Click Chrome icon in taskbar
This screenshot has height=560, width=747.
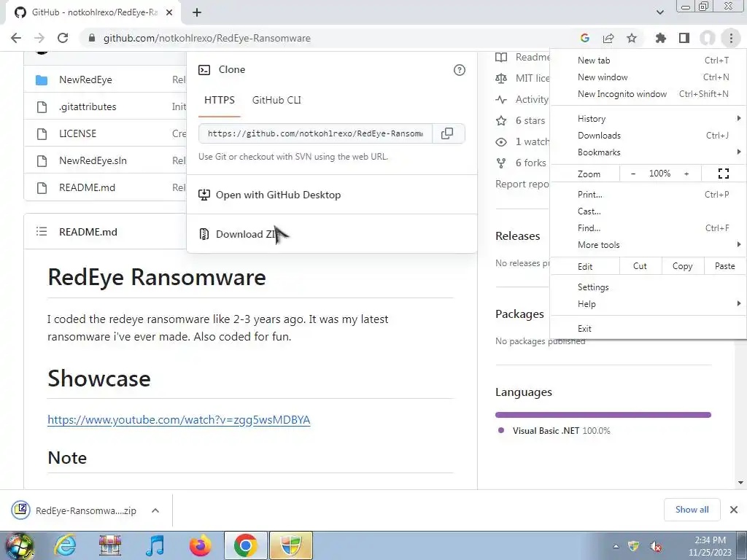point(245,545)
